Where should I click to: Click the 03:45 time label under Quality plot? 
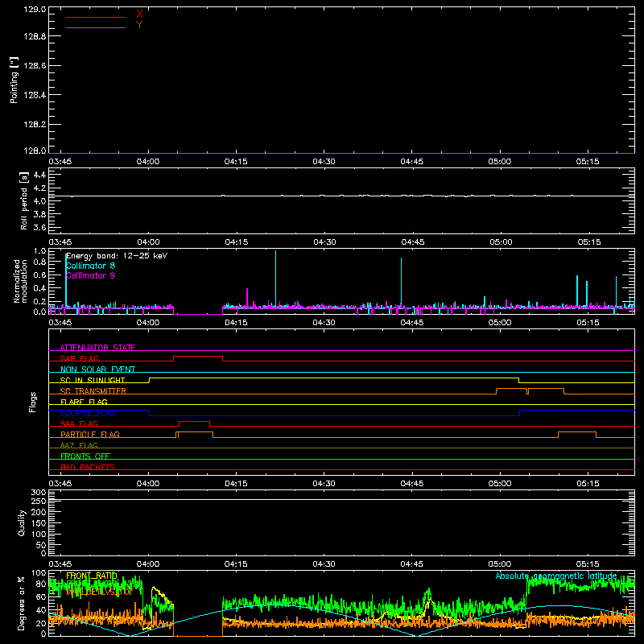coord(60,564)
